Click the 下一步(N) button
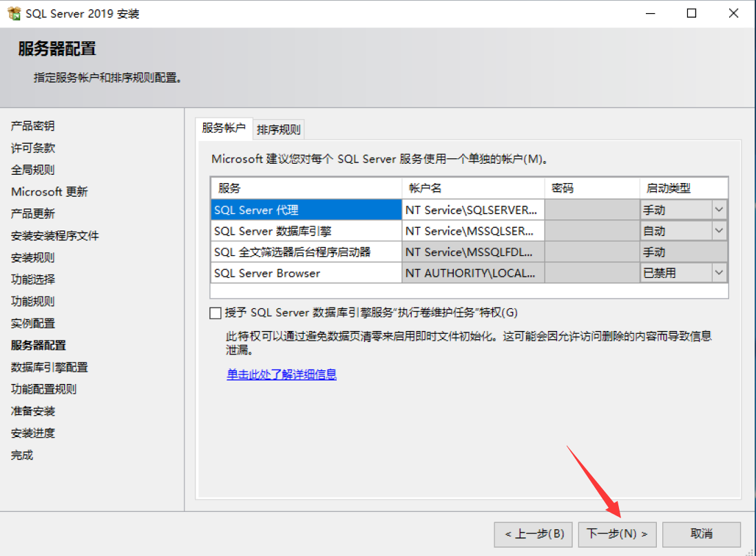 click(x=617, y=534)
